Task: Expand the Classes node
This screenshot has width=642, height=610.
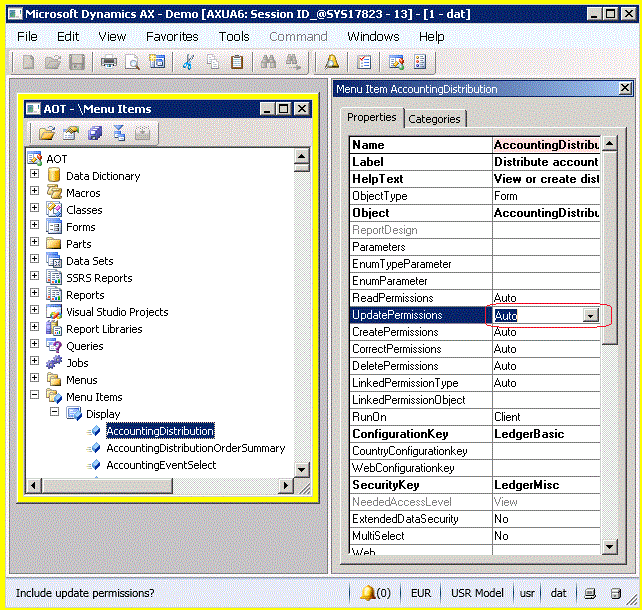Action: [x=35, y=208]
